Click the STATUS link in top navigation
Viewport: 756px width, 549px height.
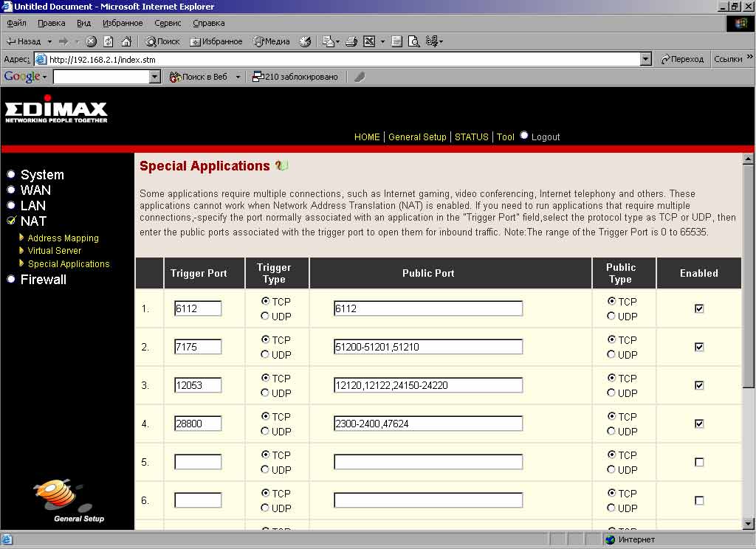(x=471, y=137)
